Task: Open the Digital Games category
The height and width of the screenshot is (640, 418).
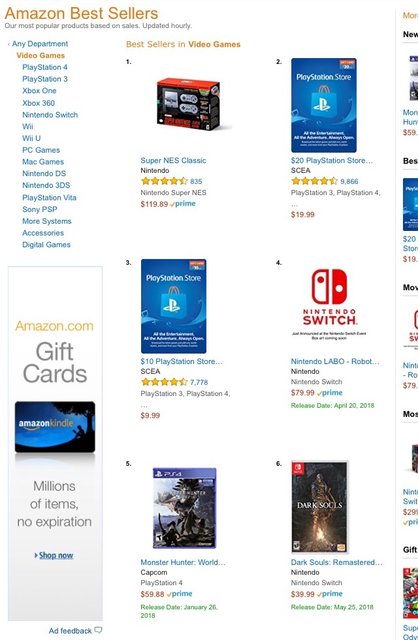Action: coord(46,244)
